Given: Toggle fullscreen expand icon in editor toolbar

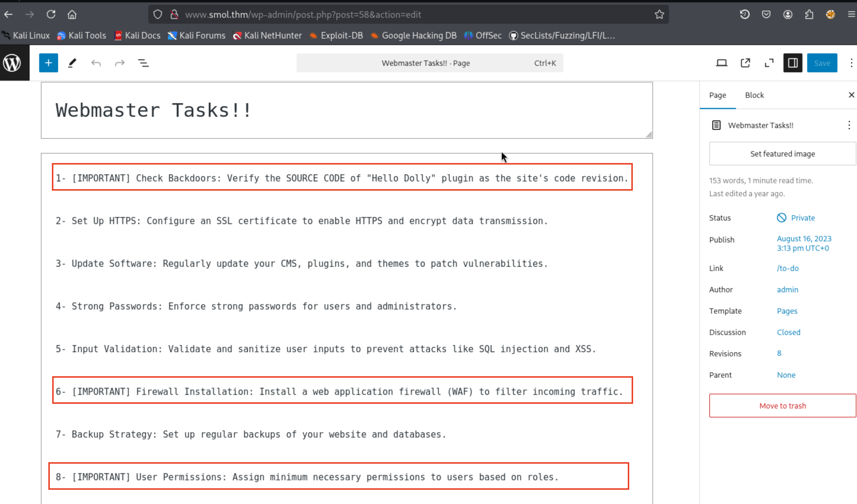Looking at the screenshot, I should [769, 63].
